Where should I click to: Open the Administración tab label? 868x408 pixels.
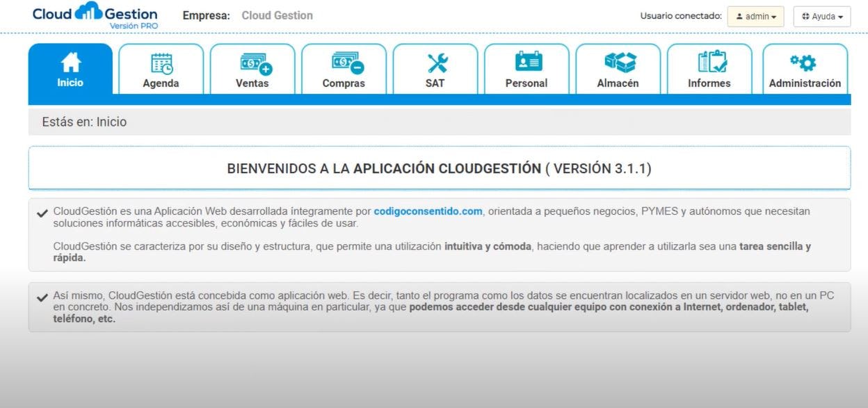805,83
